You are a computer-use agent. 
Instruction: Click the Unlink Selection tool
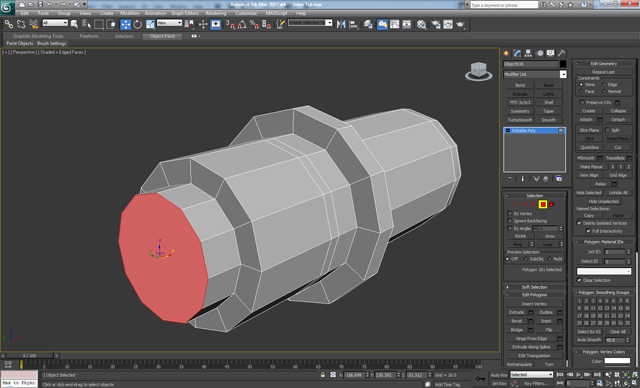pos(21,24)
